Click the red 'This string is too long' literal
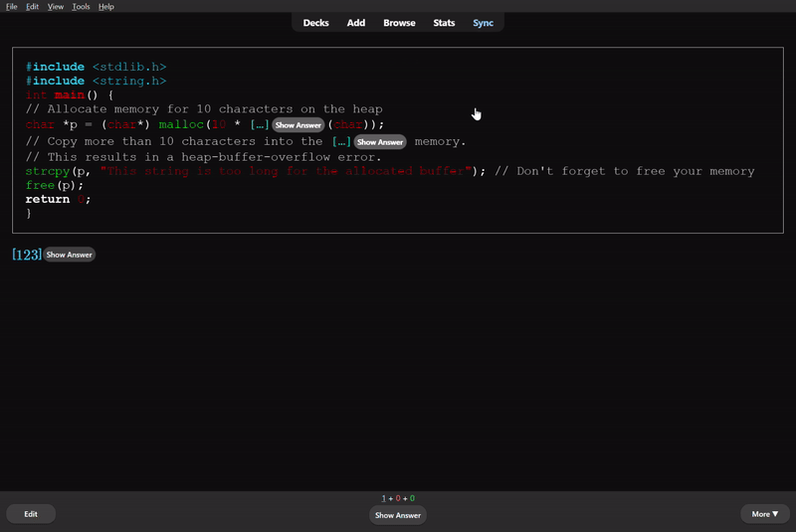796x532 pixels. [x=286, y=171]
